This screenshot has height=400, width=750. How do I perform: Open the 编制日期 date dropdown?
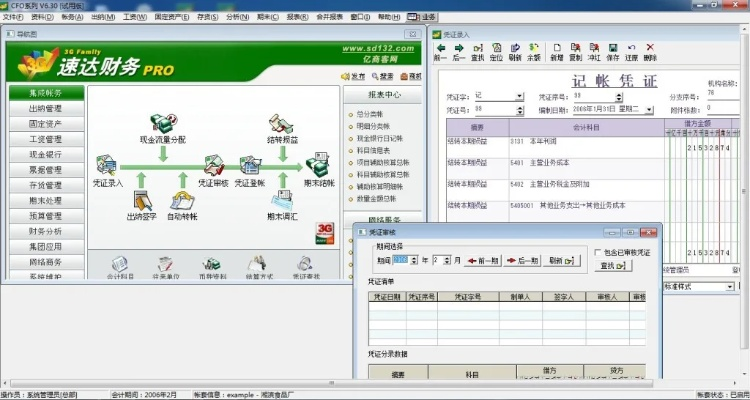649,110
